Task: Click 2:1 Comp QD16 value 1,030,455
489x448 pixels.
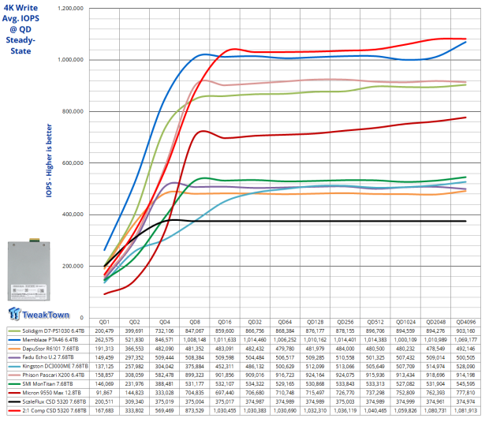Action: (225, 411)
